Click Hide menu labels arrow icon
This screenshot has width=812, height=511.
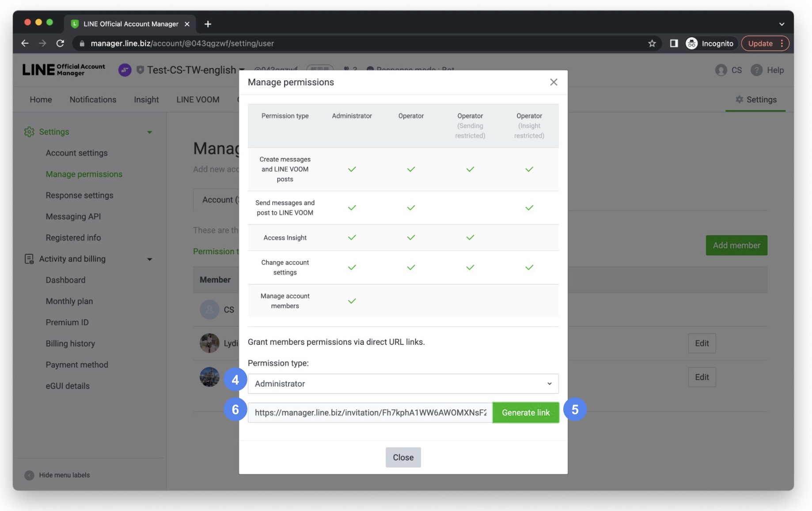29,475
